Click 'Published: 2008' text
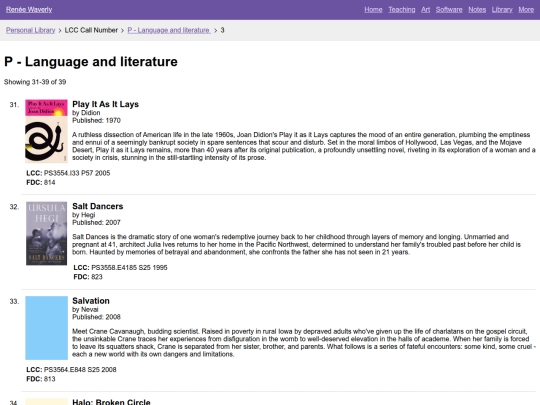Viewport: 540px width, 405px height. coord(96,317)
